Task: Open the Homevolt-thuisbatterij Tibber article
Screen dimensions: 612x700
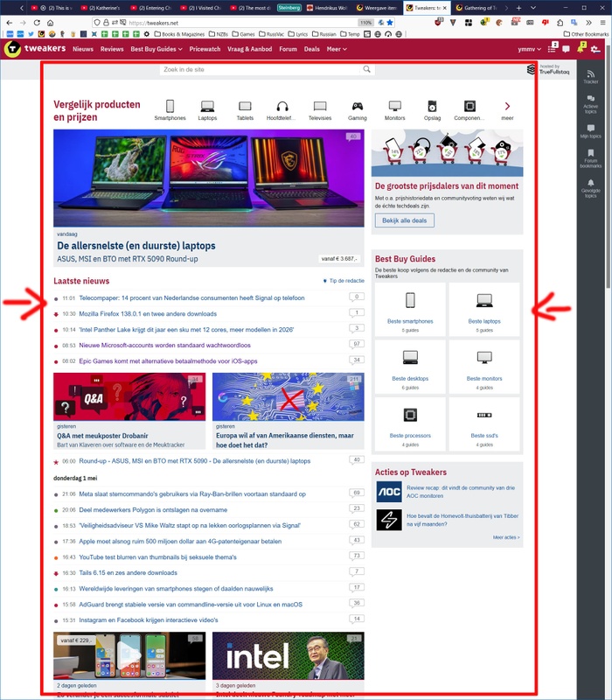Action: click(x=462, y=520)
